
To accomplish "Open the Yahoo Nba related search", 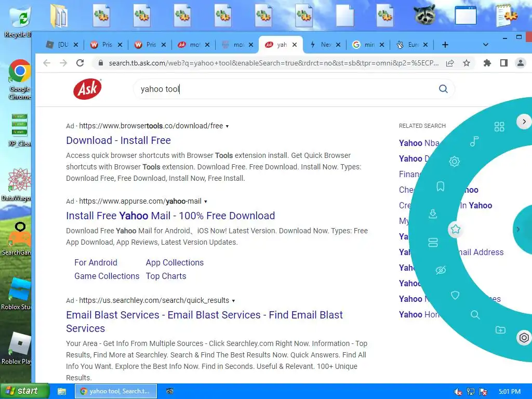I will click(419, 143).
